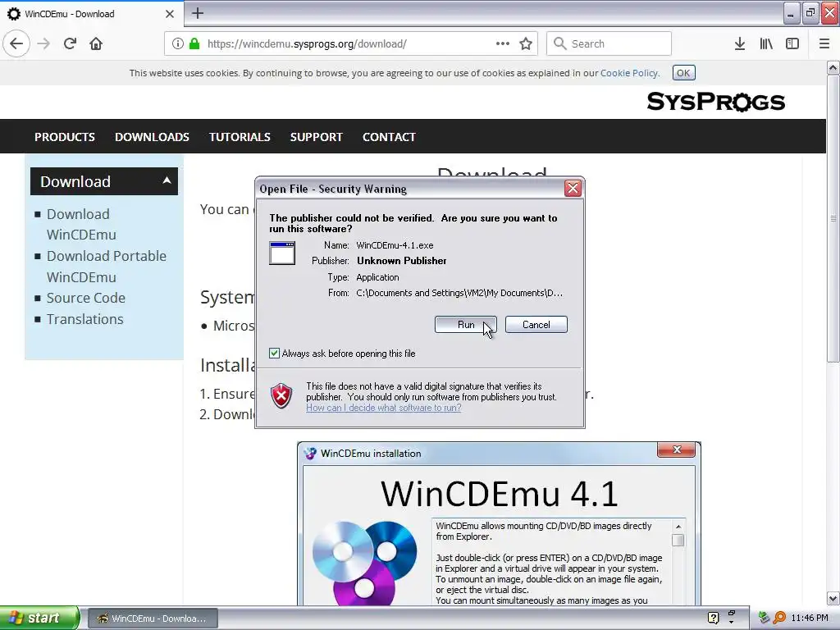Click the green padlock security icon

[x=194, y=43]
